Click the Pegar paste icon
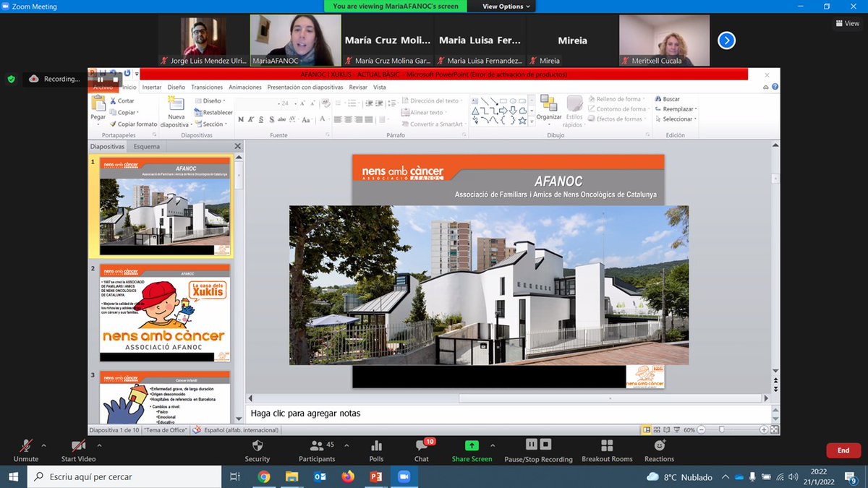Screen dimensions: 868x488 coord(98,105)
